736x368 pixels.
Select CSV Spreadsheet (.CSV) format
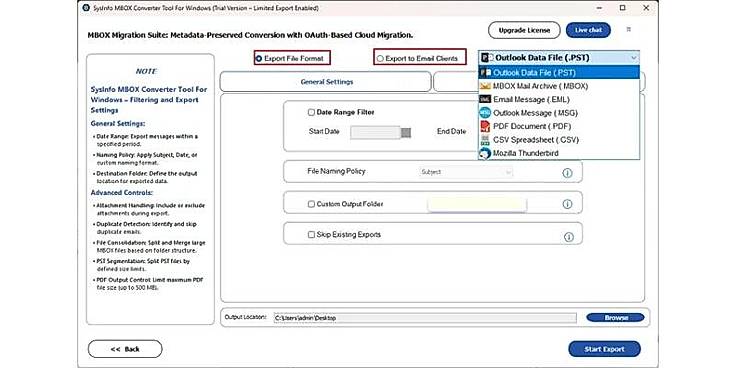click(x=559, y=140)
